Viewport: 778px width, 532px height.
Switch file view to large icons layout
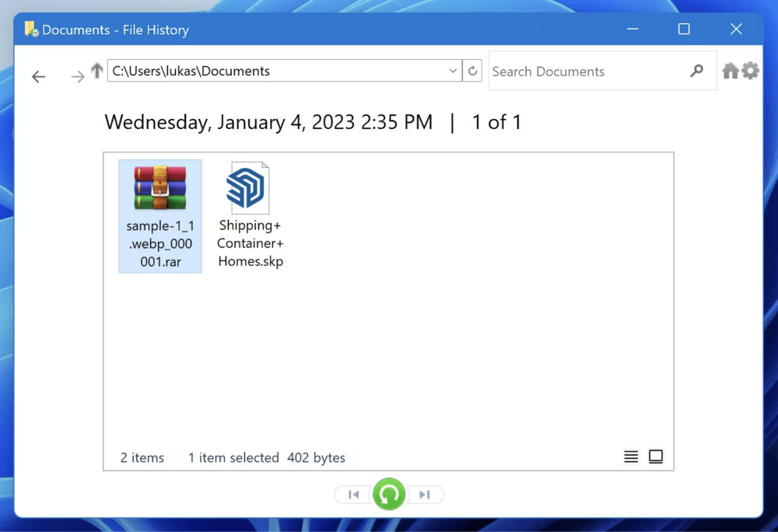(656, 457)
